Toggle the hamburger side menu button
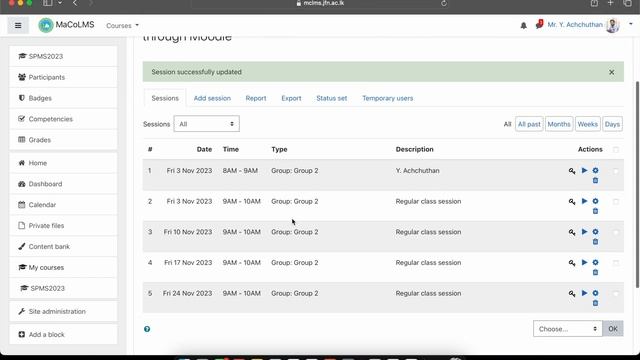This screenshot has height=360, width=640. 18,25
